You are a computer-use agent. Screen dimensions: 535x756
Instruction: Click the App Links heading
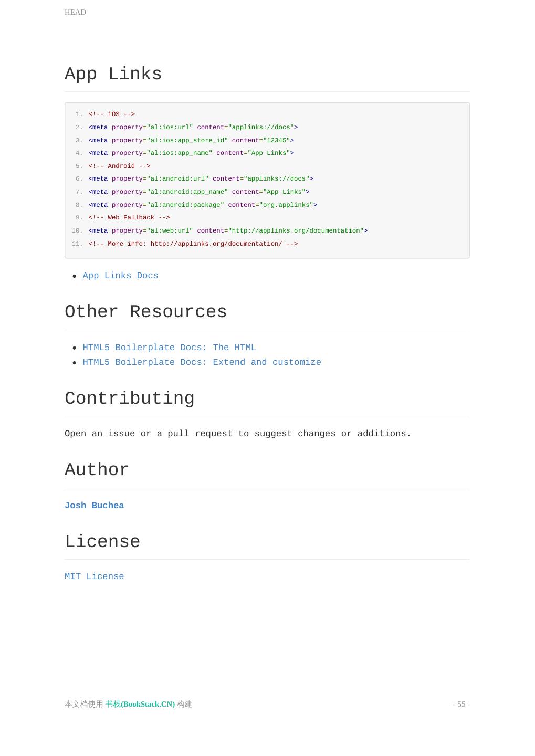pos(113,74)
